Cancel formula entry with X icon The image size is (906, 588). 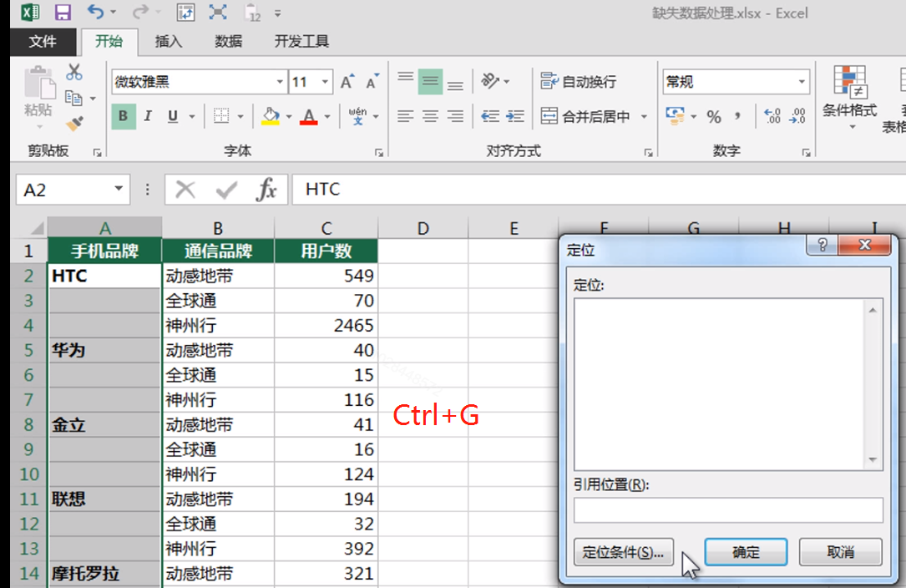tap(185, 189)
